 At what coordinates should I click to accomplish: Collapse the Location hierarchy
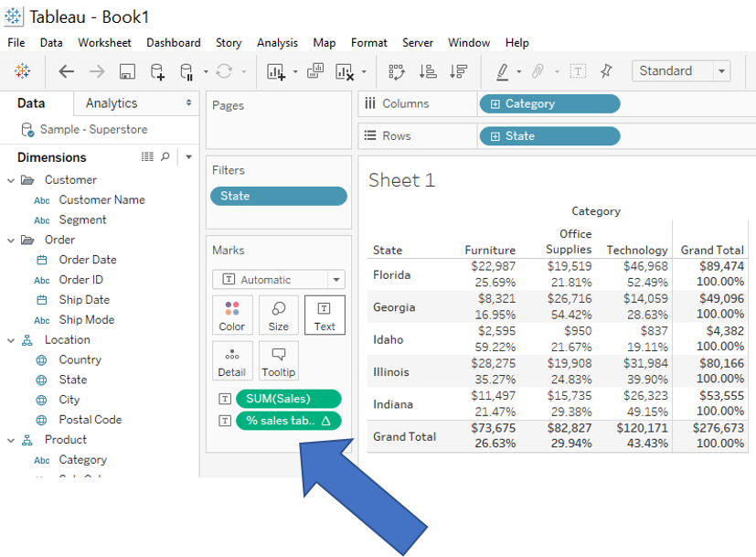11,340
